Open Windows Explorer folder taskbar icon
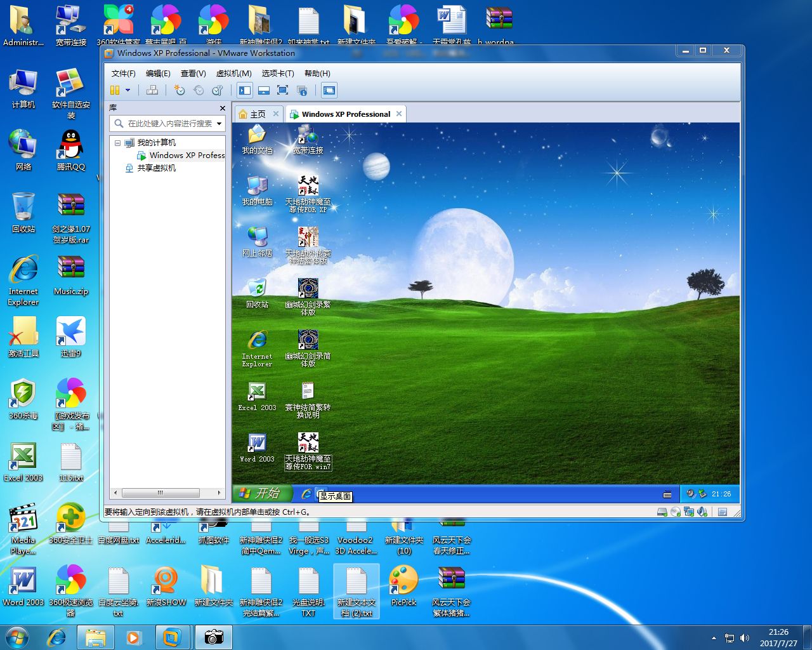 click(95, 637)
